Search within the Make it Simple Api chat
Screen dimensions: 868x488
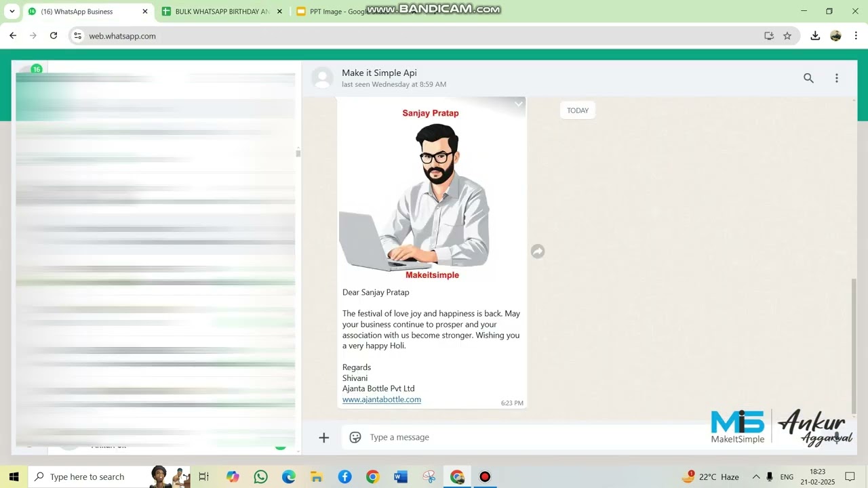(x=808, y=78)
